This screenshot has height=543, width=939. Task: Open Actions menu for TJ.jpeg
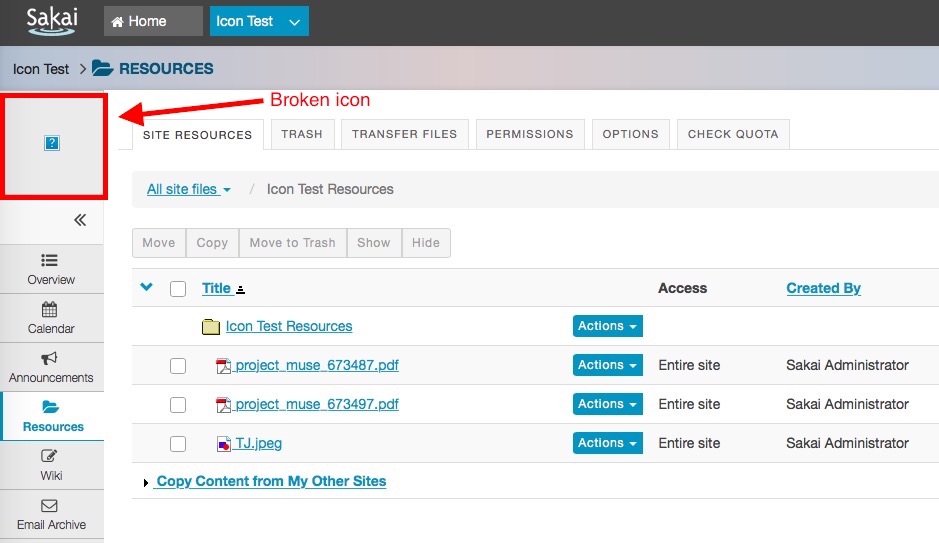607,442
